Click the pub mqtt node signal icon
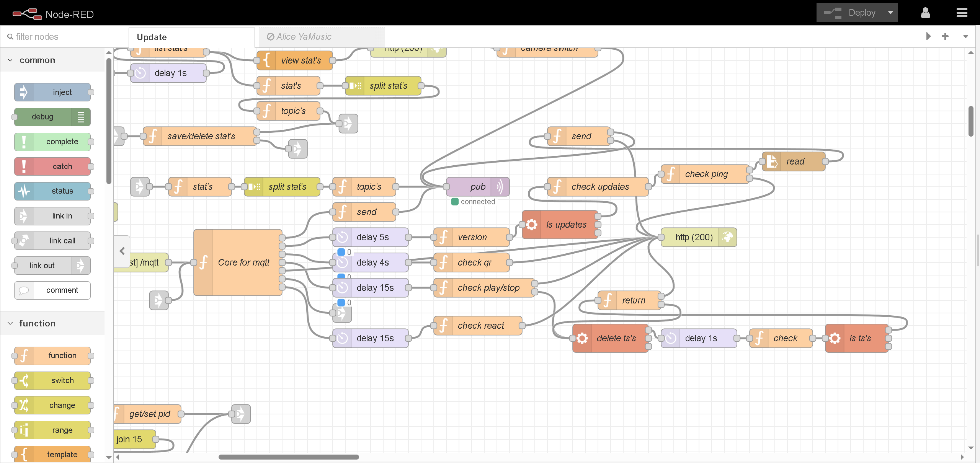Screen dimensions: 980x463 pos(500,187)
